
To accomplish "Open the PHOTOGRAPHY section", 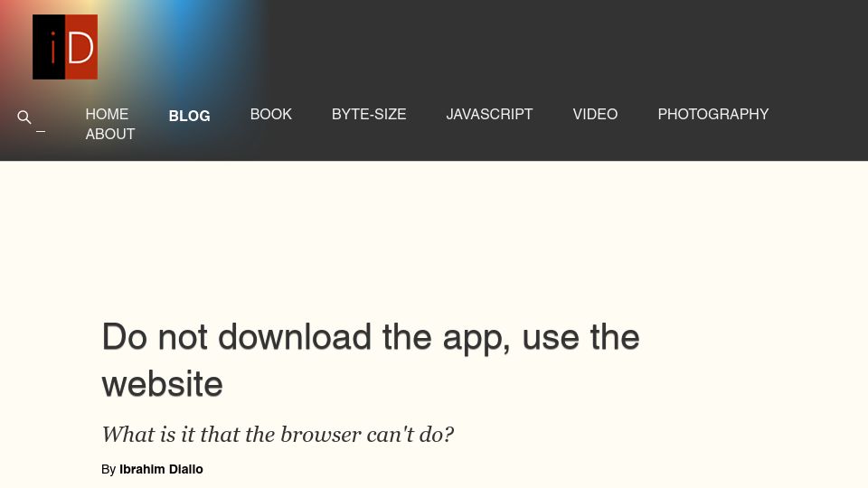I will tap(713, 114).
